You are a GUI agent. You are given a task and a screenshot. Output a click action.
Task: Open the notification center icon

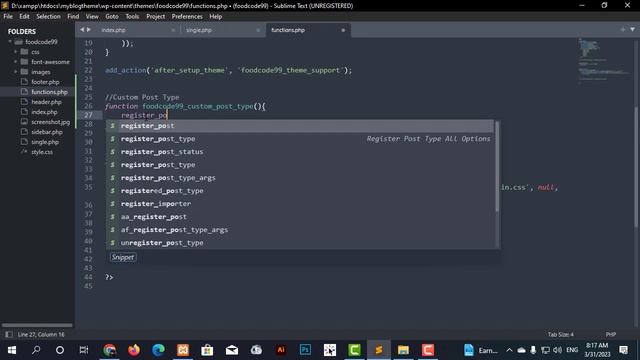[623, 350]
